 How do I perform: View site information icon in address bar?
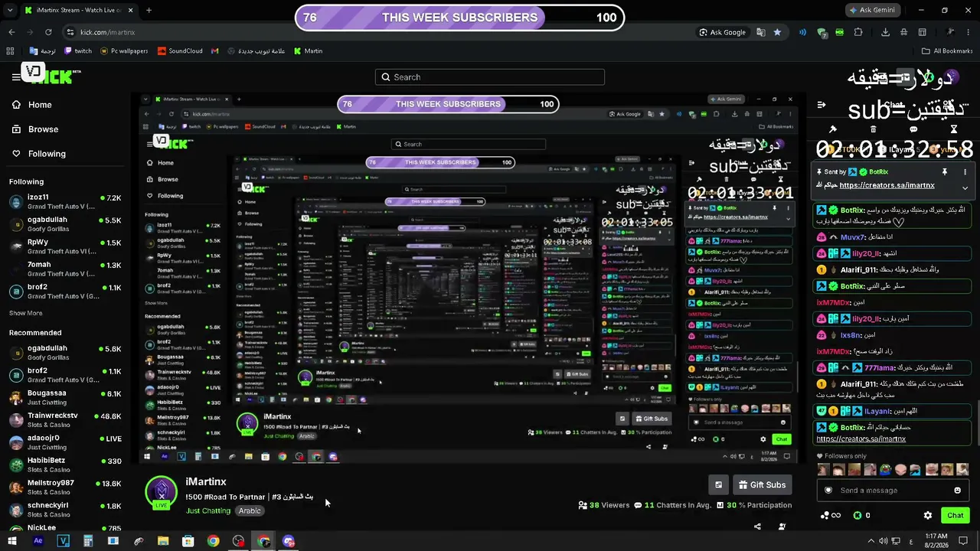70,32
